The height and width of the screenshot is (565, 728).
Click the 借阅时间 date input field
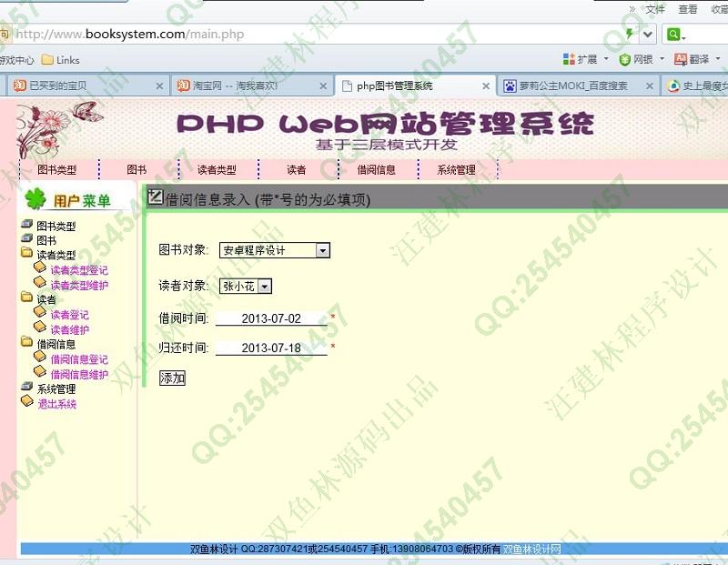[x=271, y=318]
